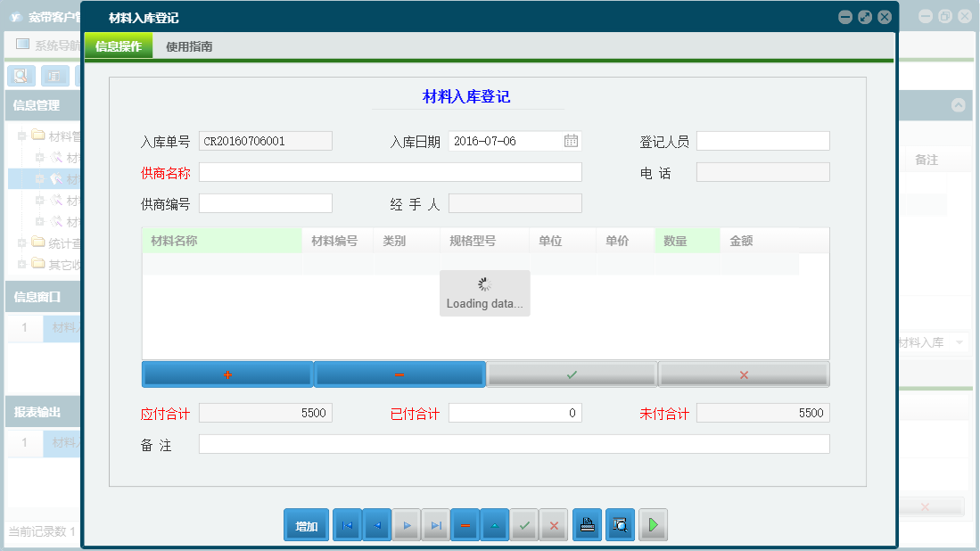The image size is (980, 551).
Task: Click the 增加 button at the bottom
Action: click(x=306, y=525)
